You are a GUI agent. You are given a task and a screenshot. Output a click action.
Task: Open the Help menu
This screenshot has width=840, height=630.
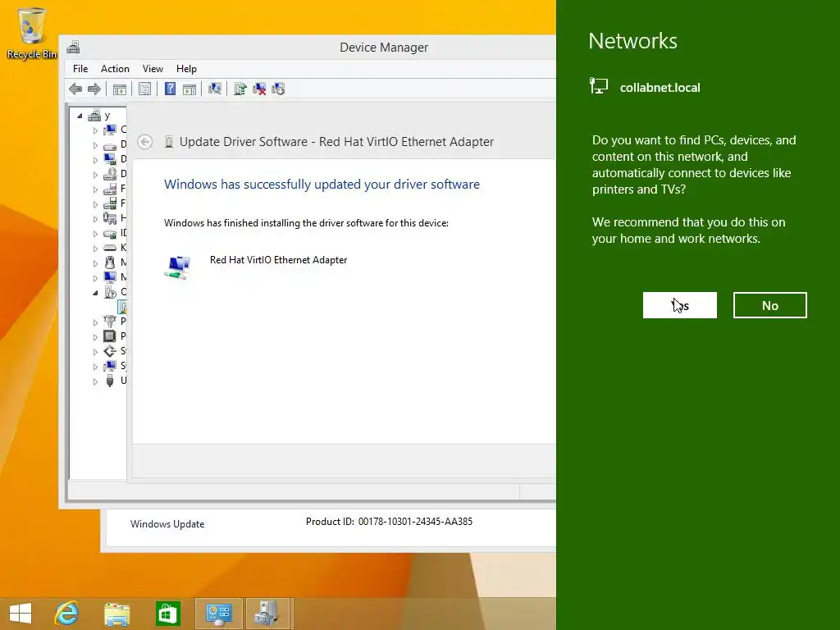coord(186,69)
